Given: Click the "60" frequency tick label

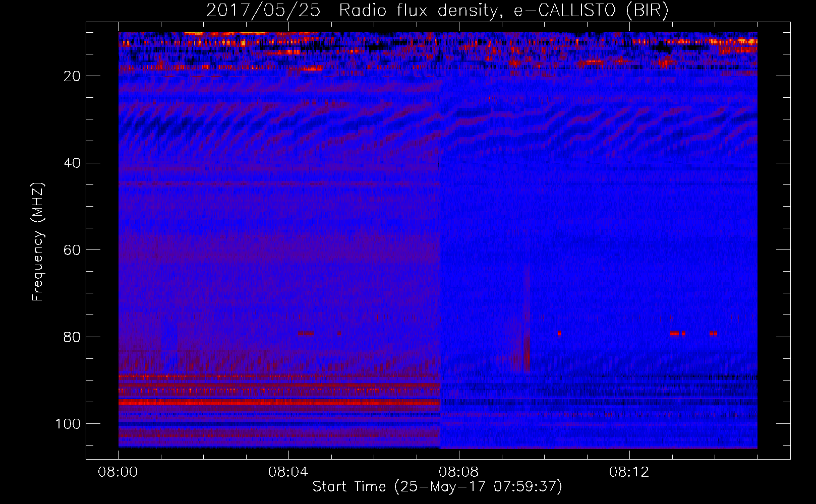Looking at the screenshot, I should [73, 250].
